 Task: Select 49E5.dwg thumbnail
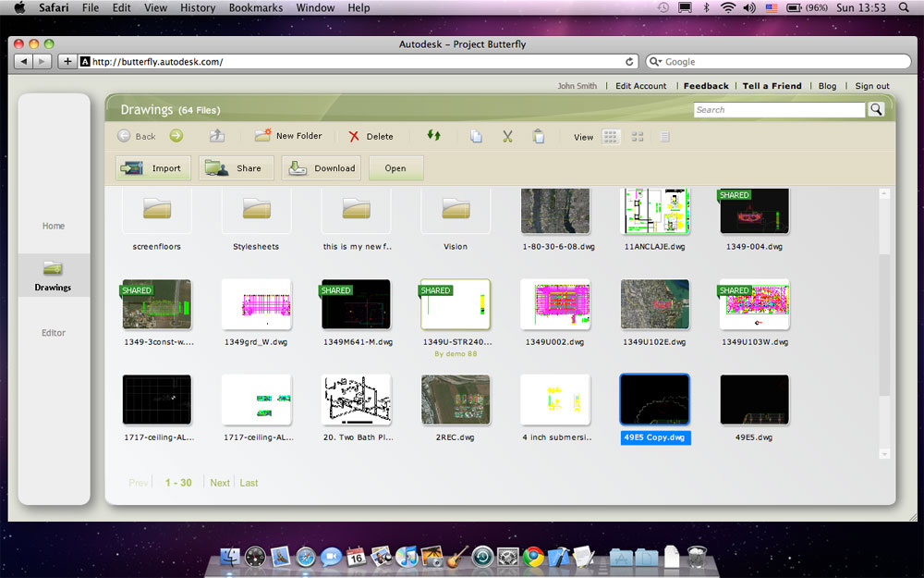[x=754, y=400]
